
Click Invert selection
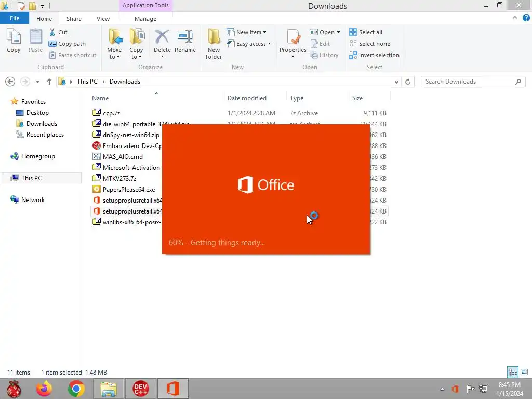374,55
